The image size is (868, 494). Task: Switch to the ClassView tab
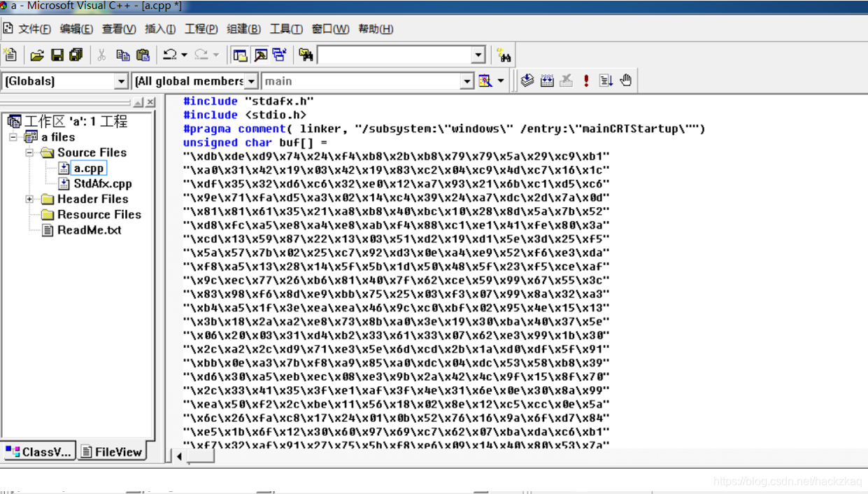coord(38,452)
